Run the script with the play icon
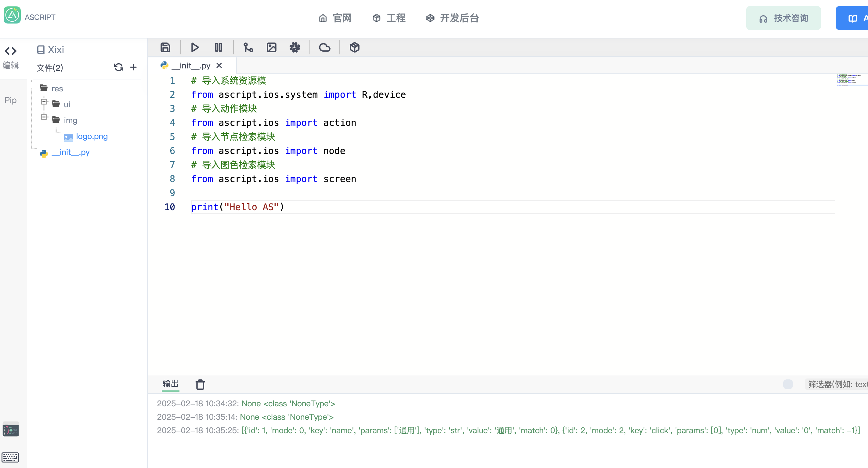 [x=195, y=48]
